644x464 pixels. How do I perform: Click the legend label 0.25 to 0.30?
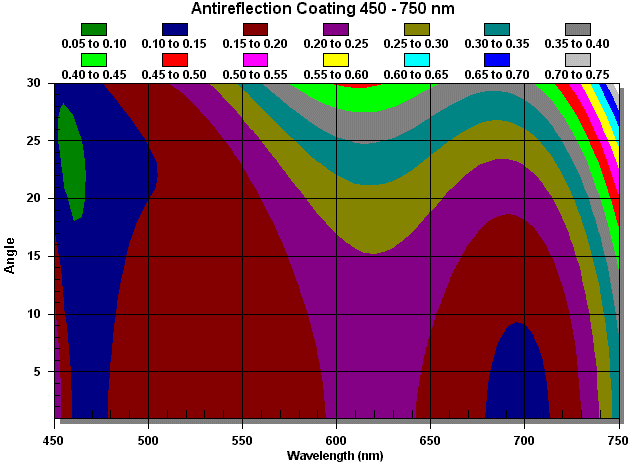pos(416,44)
